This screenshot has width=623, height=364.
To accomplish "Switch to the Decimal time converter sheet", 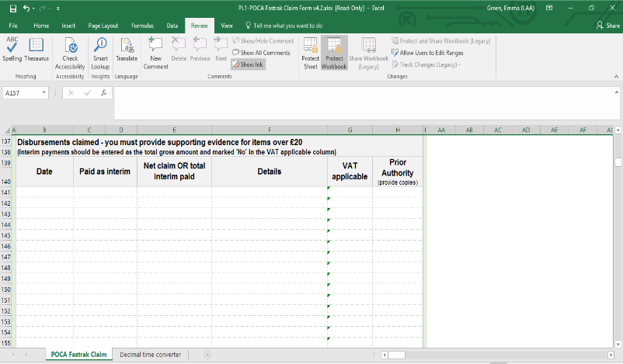I will [150, 355].
